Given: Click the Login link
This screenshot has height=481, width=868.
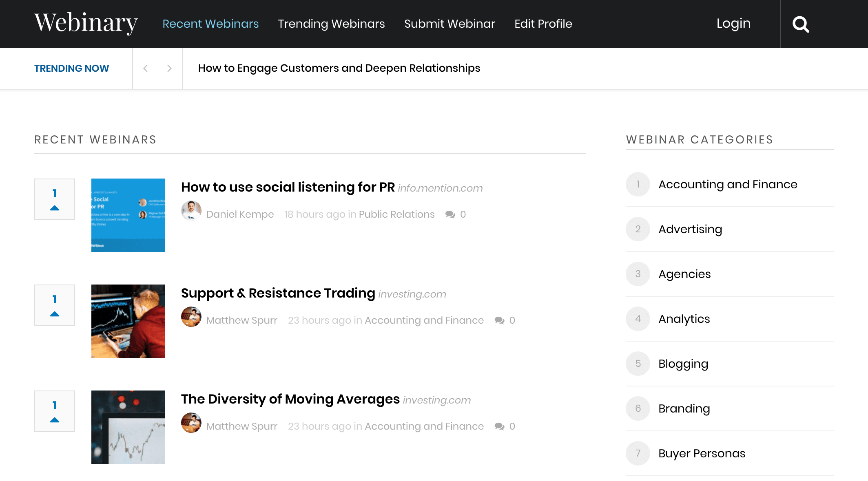Looking at the screenshot, I should (x=733, y=24).
